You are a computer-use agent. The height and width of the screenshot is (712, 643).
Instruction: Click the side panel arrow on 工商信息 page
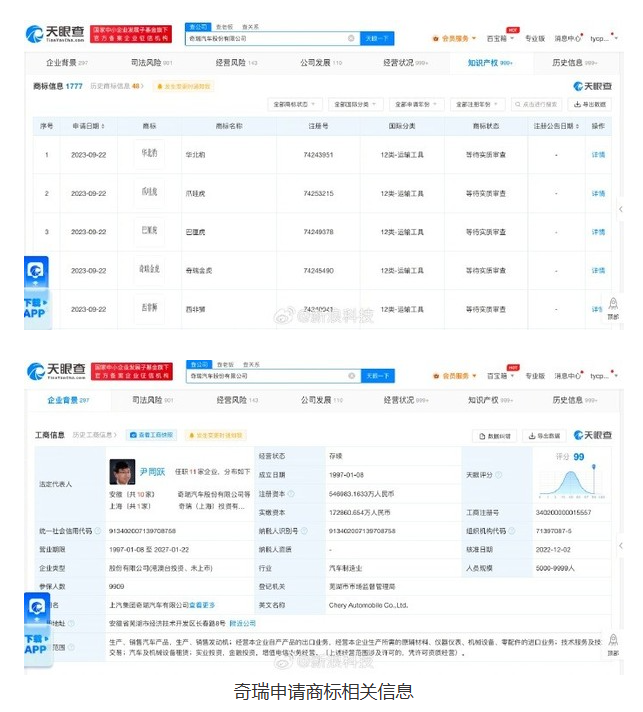click(621, 546)
